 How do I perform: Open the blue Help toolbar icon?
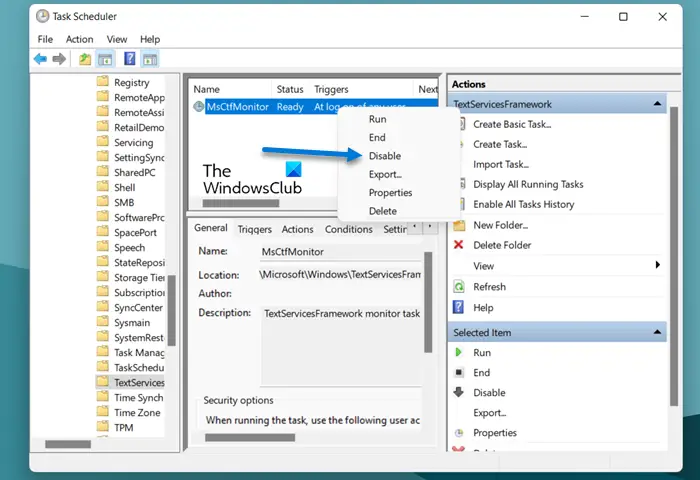129,58
